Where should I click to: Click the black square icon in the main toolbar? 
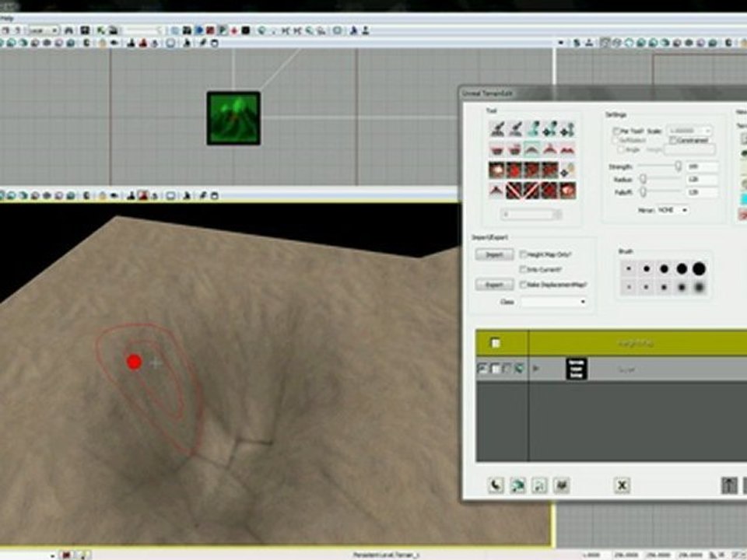tap(246, 30)
